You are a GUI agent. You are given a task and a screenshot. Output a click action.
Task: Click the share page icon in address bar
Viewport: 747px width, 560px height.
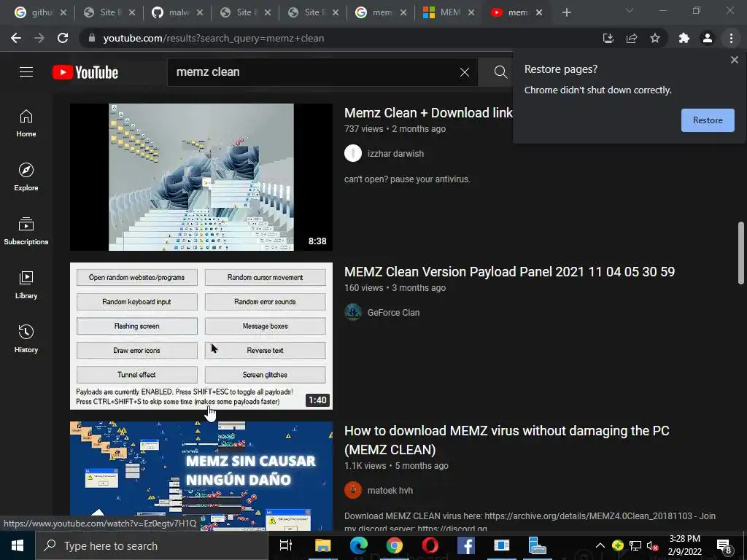tap(632, 38)
